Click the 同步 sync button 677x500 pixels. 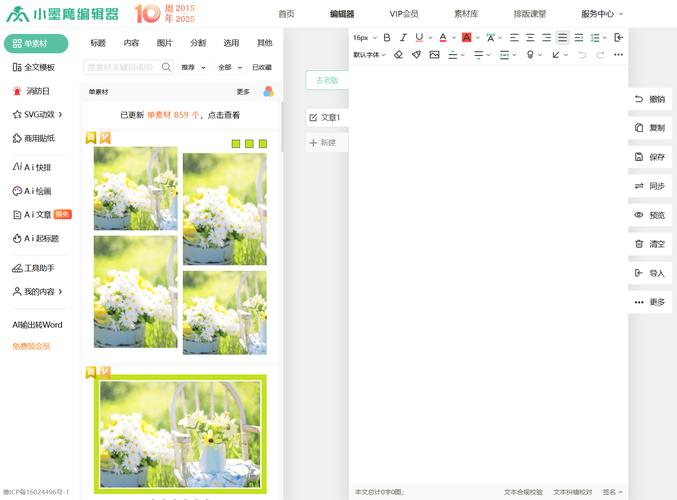(650, 186)
